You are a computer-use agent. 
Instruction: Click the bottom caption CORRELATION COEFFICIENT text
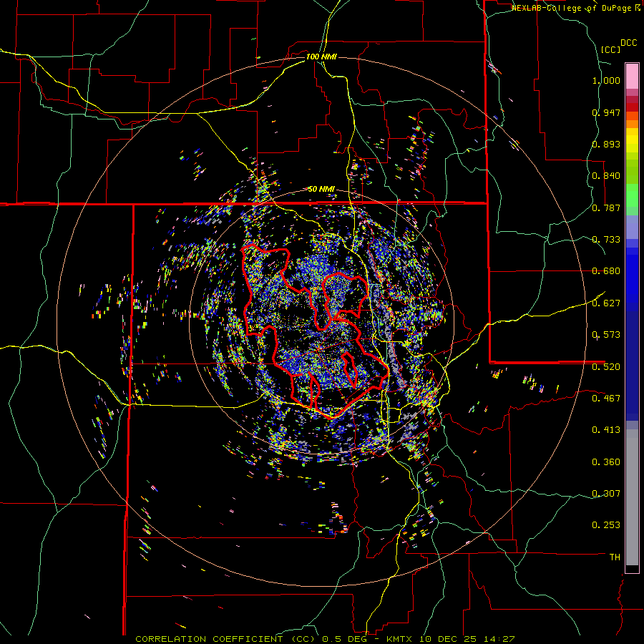point(209,639)
